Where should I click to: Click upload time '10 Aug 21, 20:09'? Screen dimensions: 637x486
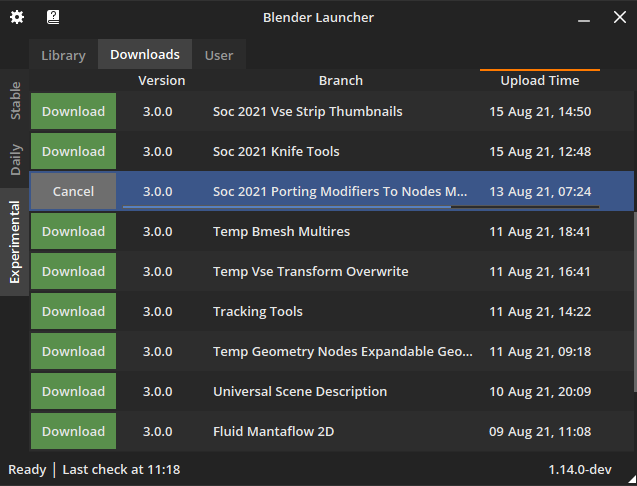point(540,391)
